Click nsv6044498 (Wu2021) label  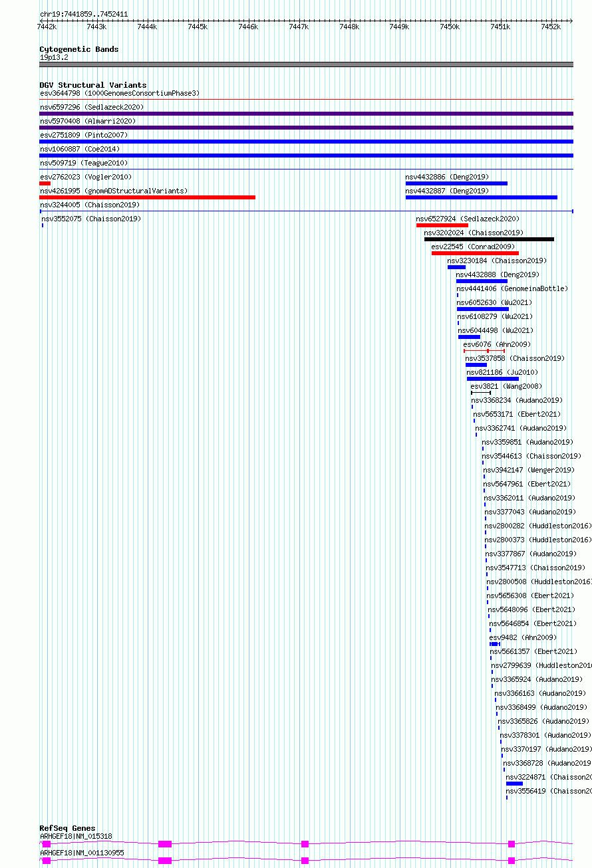click(496, 330)
